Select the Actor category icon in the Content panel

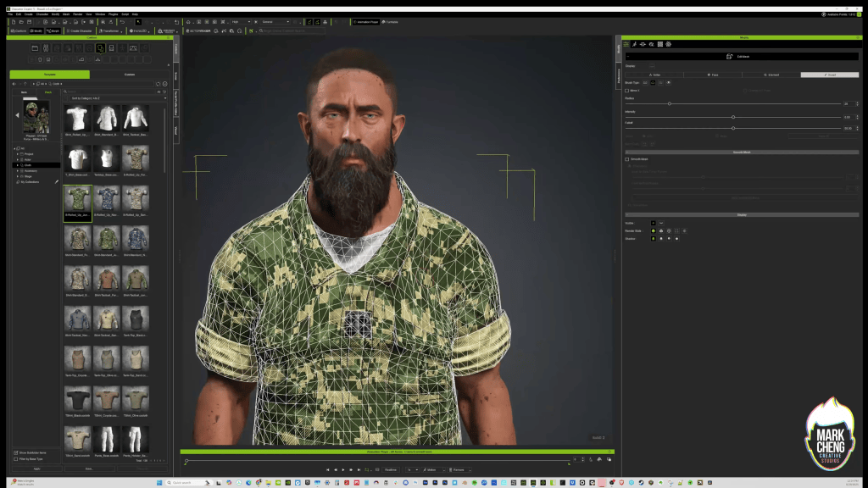(x=46, y=48)
